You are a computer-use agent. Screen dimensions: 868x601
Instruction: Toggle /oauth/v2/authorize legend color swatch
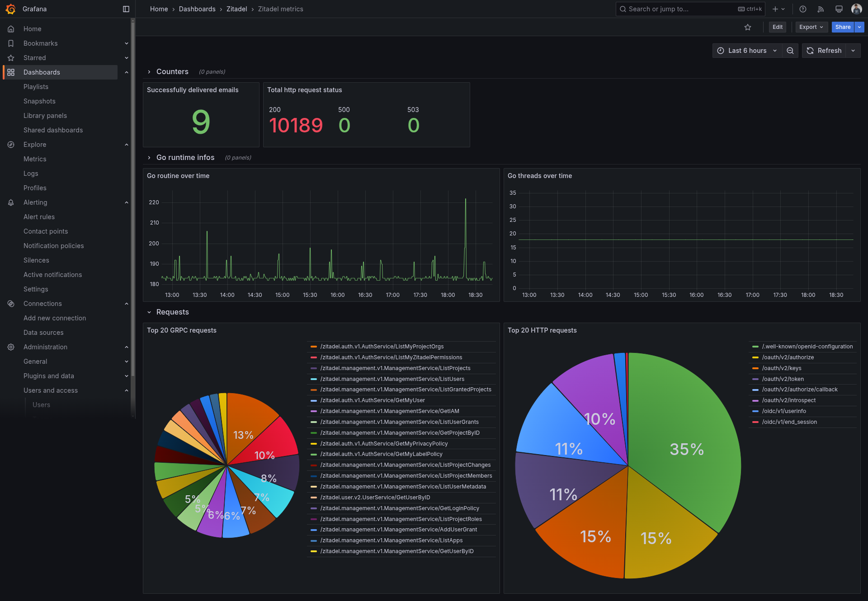(x=755, y=357)
